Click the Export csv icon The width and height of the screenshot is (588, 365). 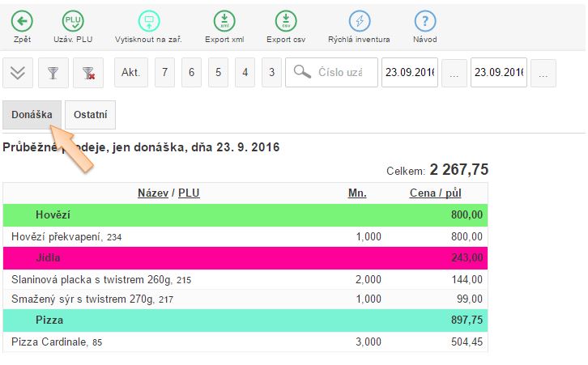click(x=285, y=21)
